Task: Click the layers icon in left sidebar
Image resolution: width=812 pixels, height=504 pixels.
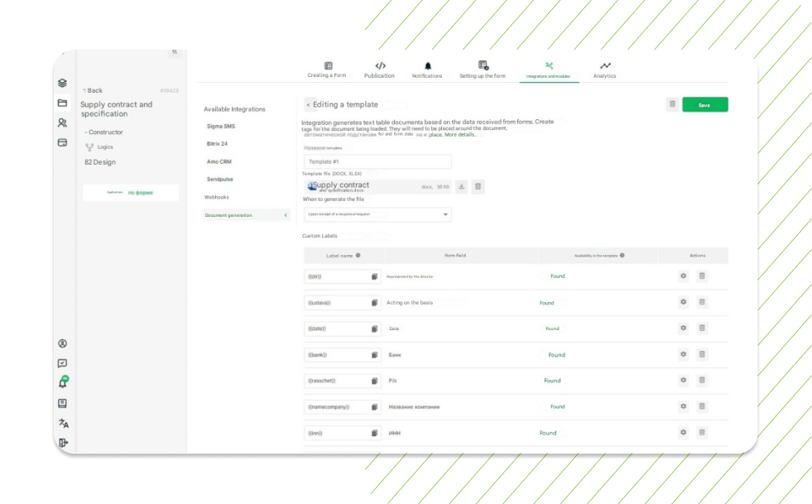Action: tap(62, 83)
